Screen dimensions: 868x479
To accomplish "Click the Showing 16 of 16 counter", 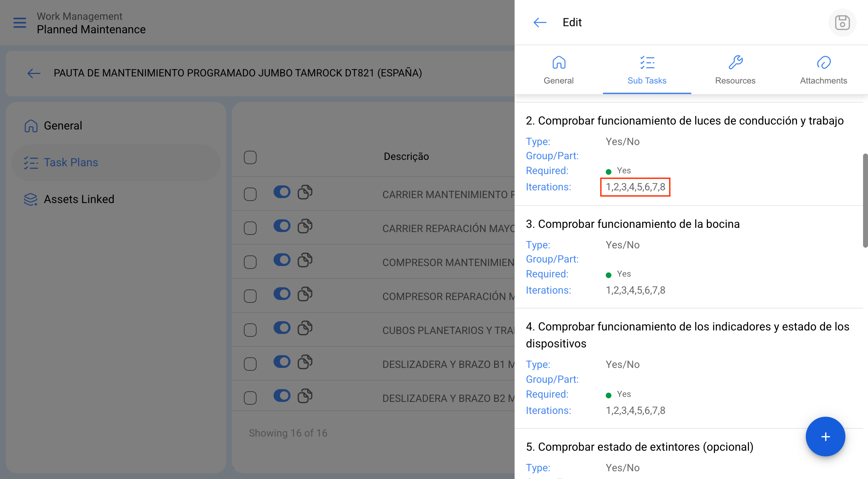I will coord(288,433).
